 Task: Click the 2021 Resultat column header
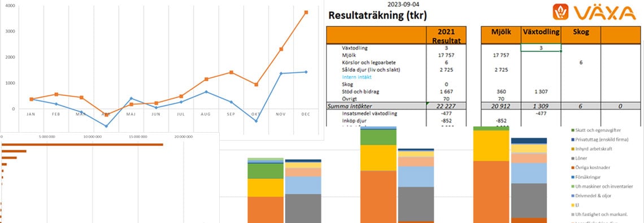tap(446, 36)
